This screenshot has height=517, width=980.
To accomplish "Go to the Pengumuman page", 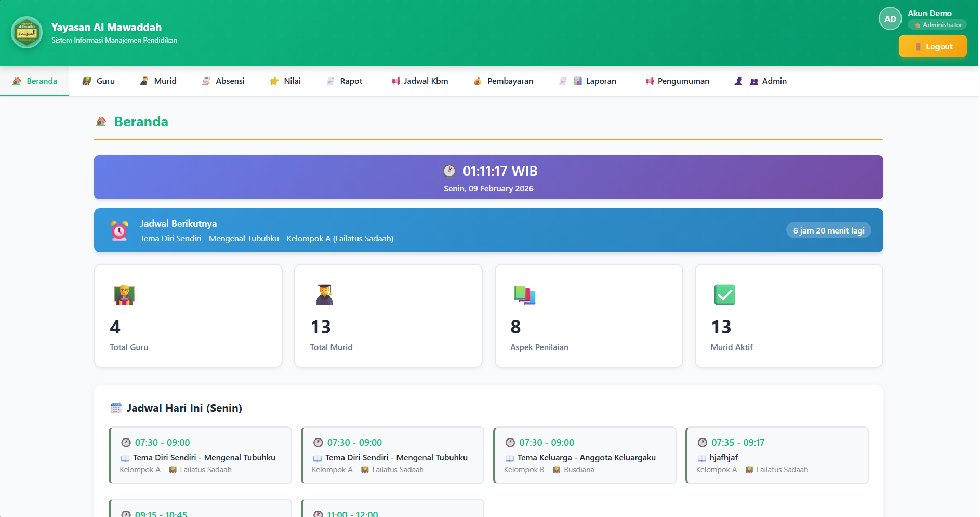I will click(x=677, y=81).
